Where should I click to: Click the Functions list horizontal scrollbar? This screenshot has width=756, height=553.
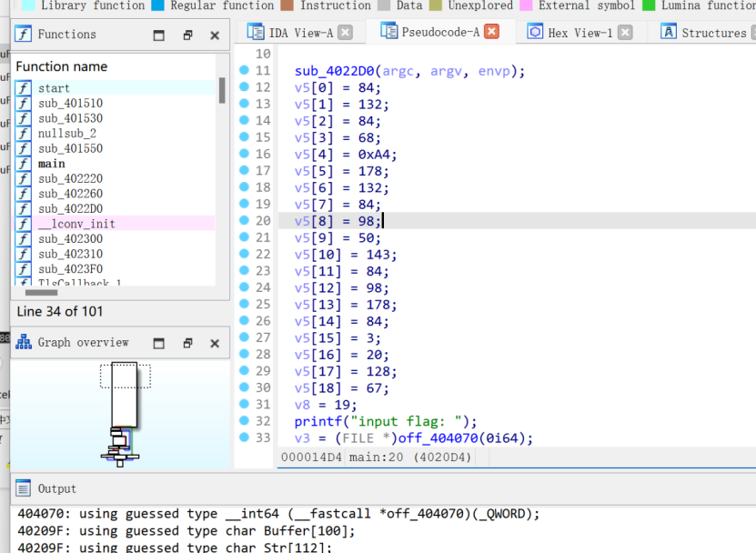pyautogui.click(x=42, y=292)
